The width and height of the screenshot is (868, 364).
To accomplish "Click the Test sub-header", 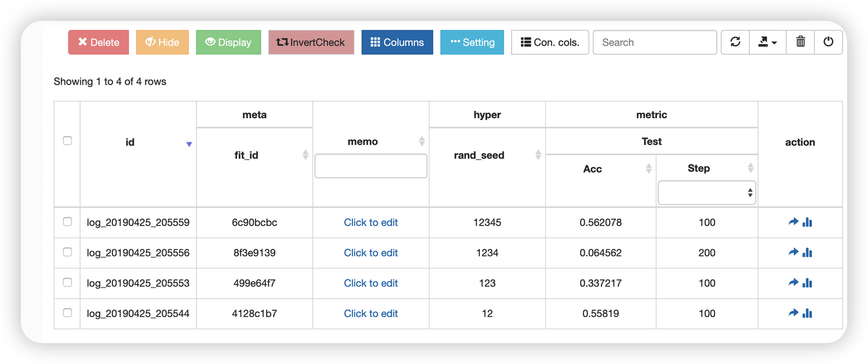I will click(x=652, y=141).
